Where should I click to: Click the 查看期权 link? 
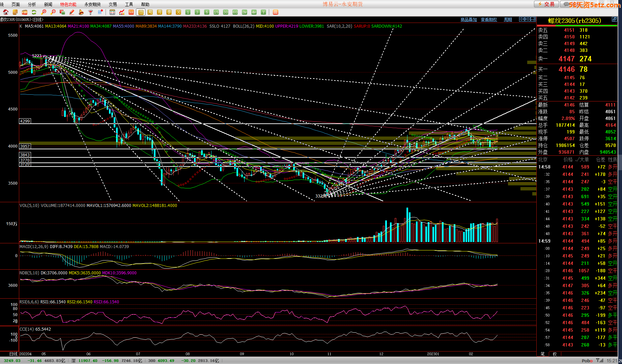(x=489, y=20)
